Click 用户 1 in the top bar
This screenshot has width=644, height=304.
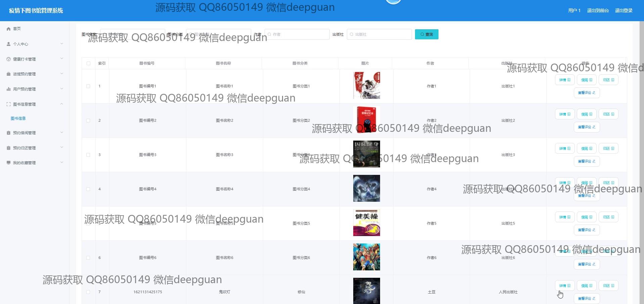(574, 10)
